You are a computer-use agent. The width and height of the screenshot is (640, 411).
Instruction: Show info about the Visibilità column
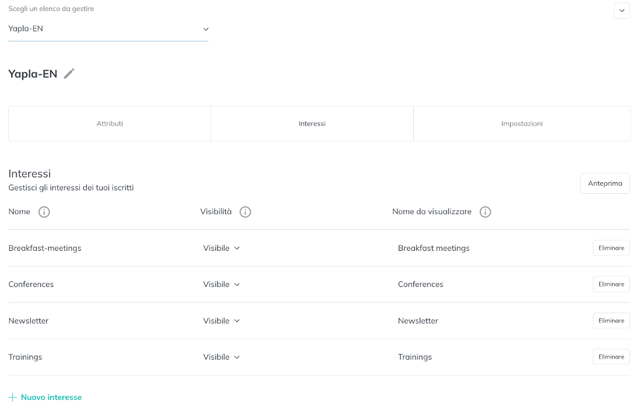[245, 212]
